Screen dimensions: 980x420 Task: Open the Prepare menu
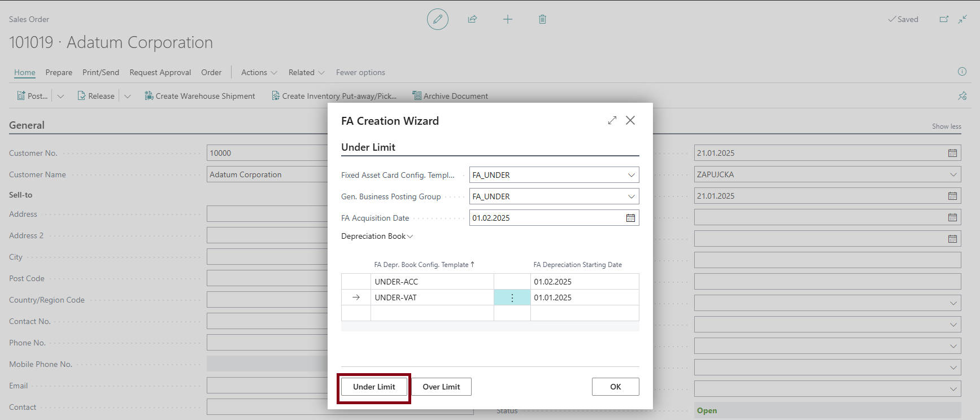click(59, 72)
